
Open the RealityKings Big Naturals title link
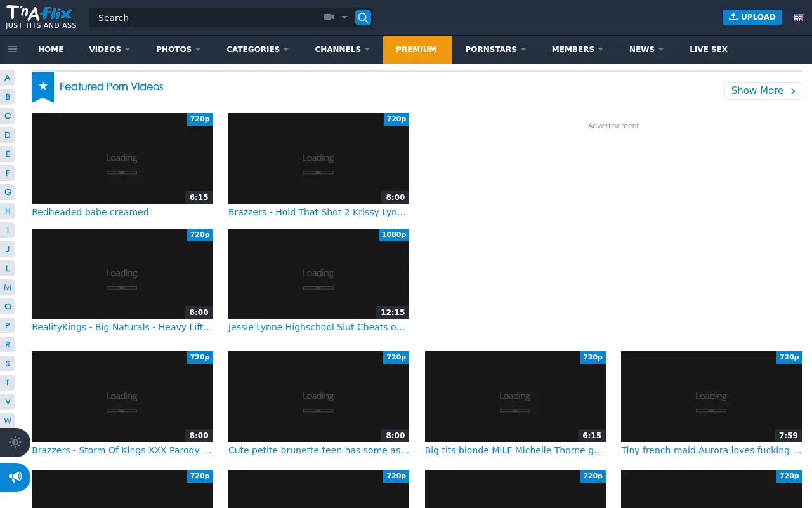click(122, 327)
